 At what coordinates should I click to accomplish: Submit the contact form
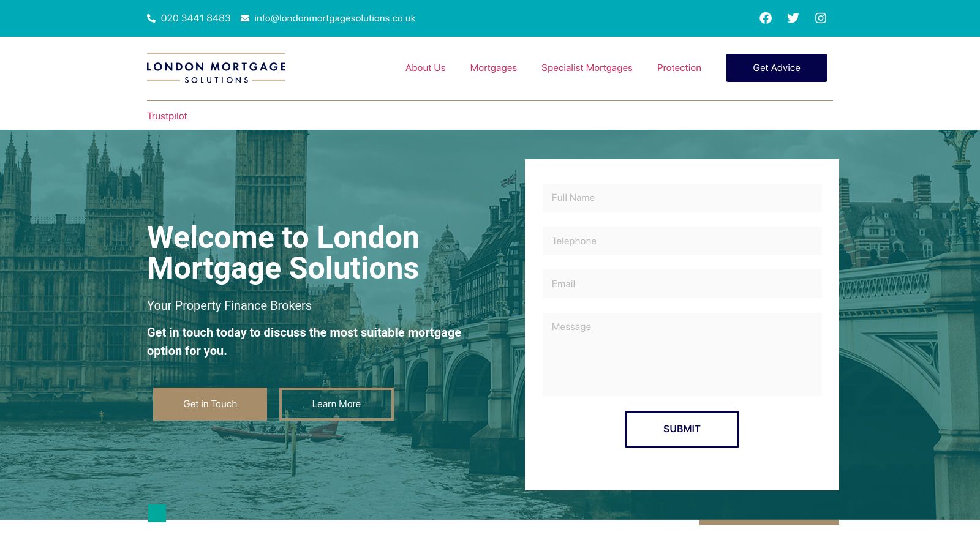tap(682, 429)
